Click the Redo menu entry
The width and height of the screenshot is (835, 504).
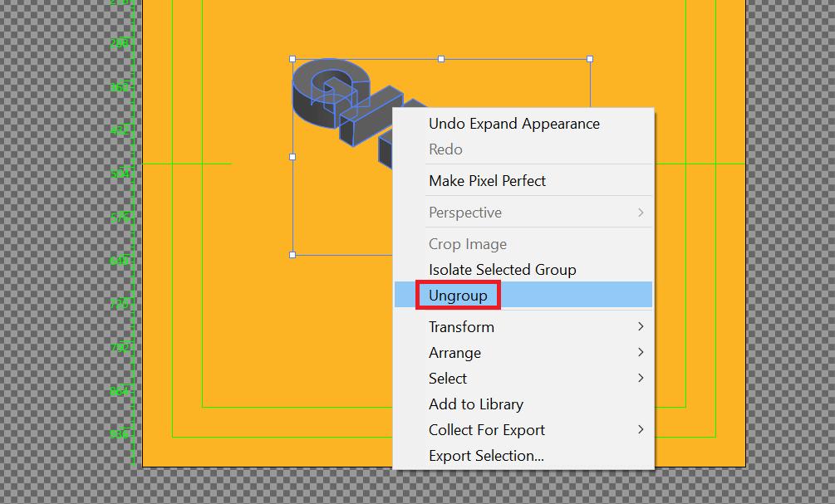445,149
